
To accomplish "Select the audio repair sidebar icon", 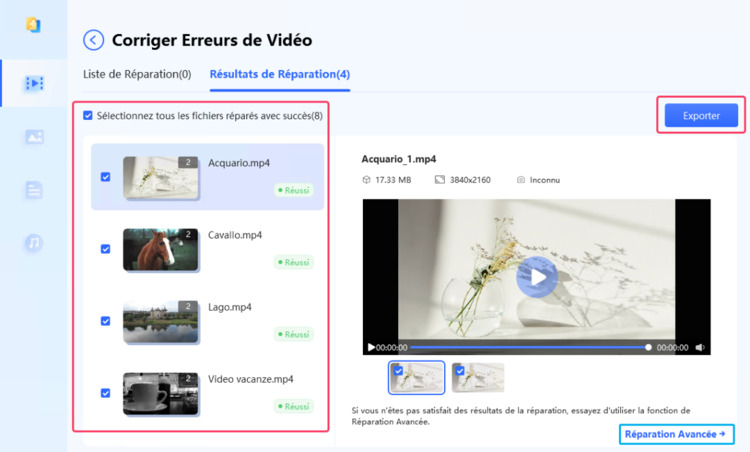I will [33, 243].
